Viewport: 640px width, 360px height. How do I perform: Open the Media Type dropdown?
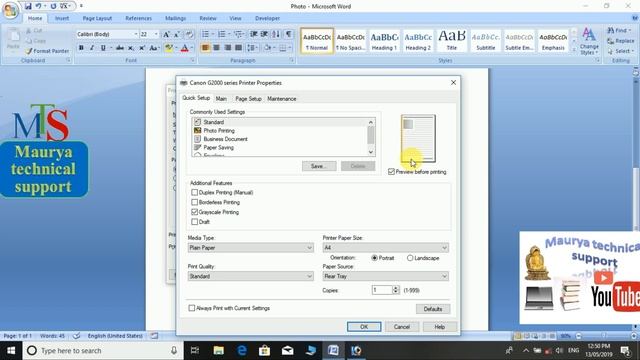tap(251, 248)
